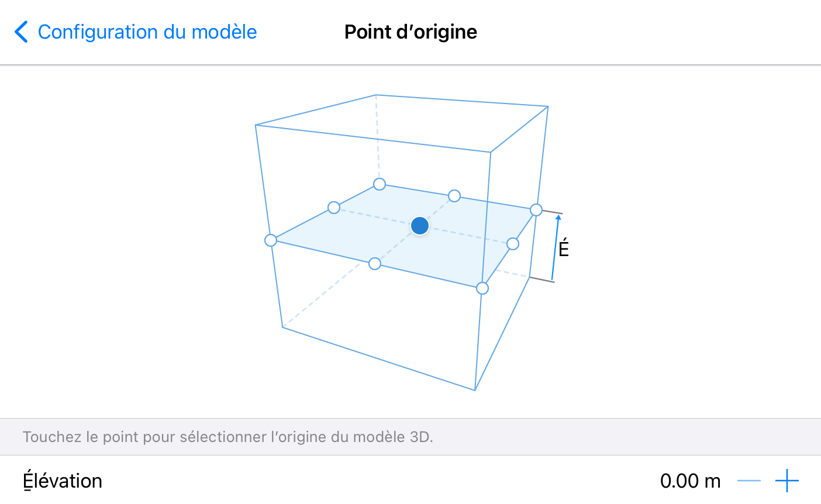
Task: Choose midpoint between leftmost and rear corners
Action: click(x=334, y=208)
